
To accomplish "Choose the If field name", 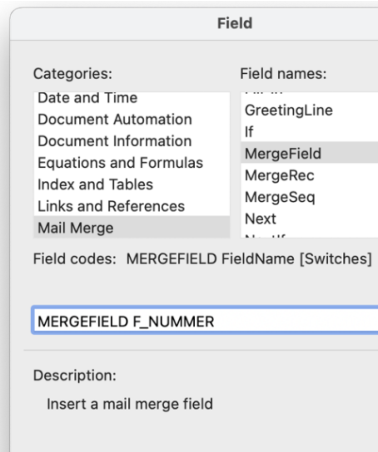I will coord(309,132).
